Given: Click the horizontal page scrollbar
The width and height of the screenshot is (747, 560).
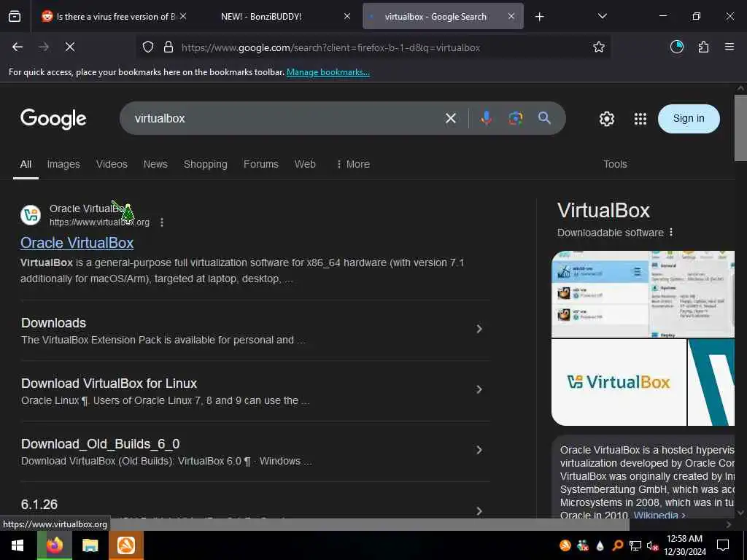Looking at the screenshot, I should (x=314, y=524).
